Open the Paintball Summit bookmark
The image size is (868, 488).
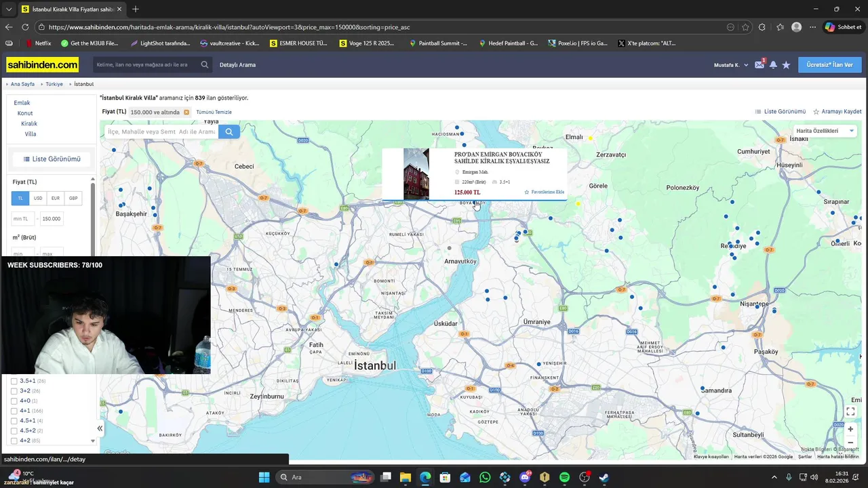438,43
